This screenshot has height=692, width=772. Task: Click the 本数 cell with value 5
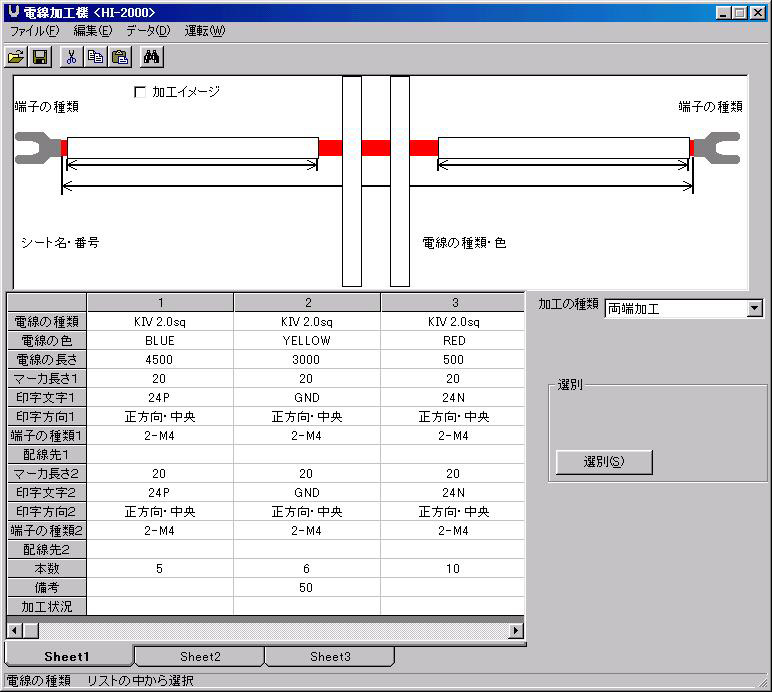click(x=160, y=568)
